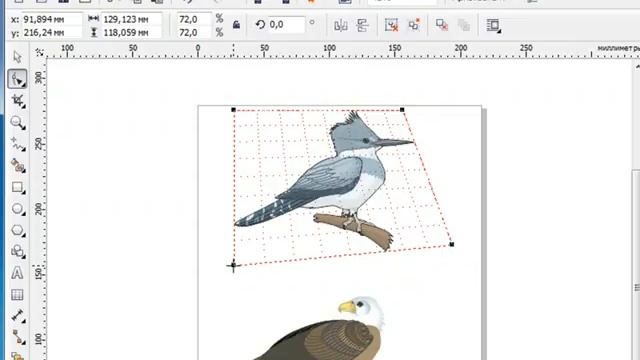Select the Text tool

pyautogui.click(x=17, y=273)
